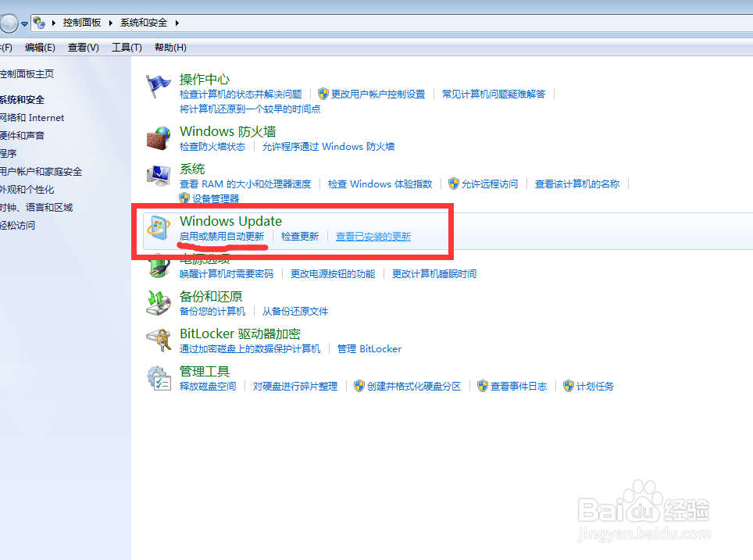
Task: Click the 备份和还原 icon
Action: 159,303
